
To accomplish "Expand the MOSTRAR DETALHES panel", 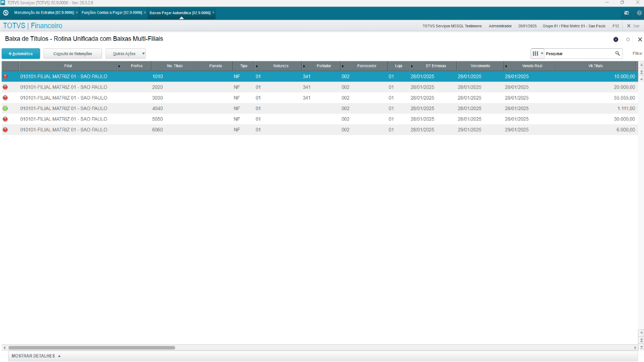I will pos(36,356).
